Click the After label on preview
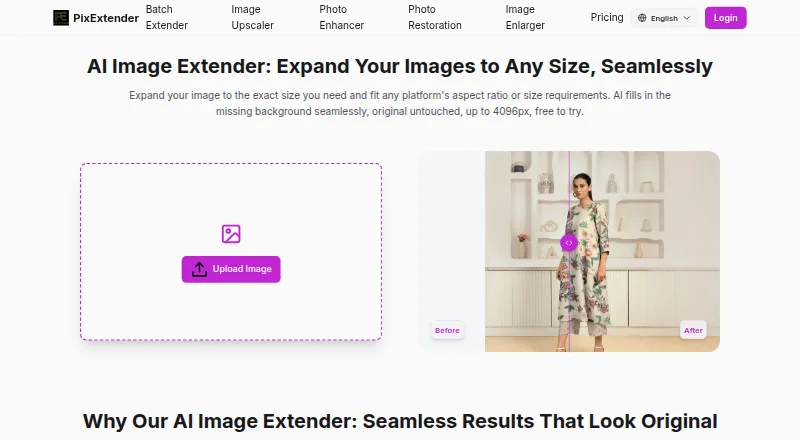The height and width of the screenshot is (440, 800). tap(693, 330)
